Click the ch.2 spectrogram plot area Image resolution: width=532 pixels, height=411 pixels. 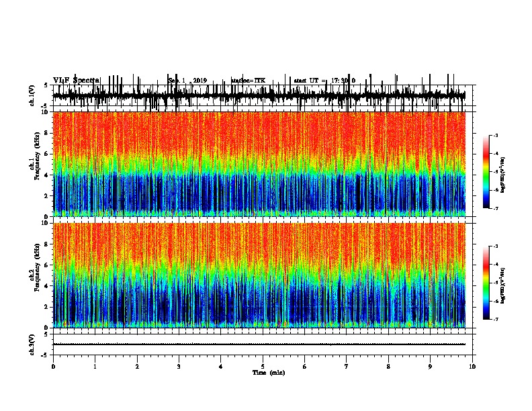(x=259, y=275)
